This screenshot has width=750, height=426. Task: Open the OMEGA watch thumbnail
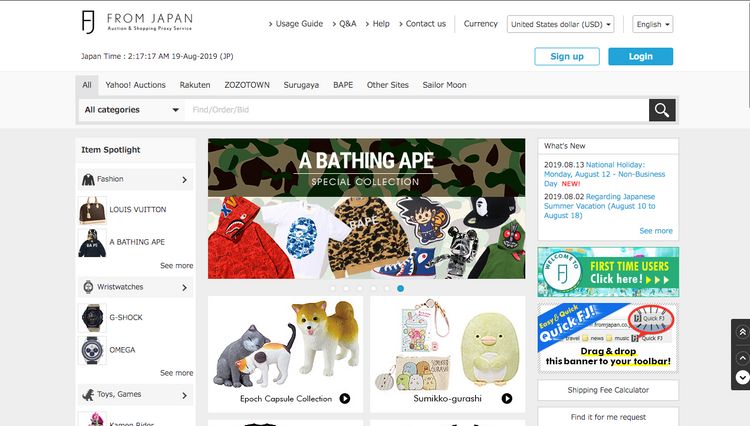(x=92, y=350)
